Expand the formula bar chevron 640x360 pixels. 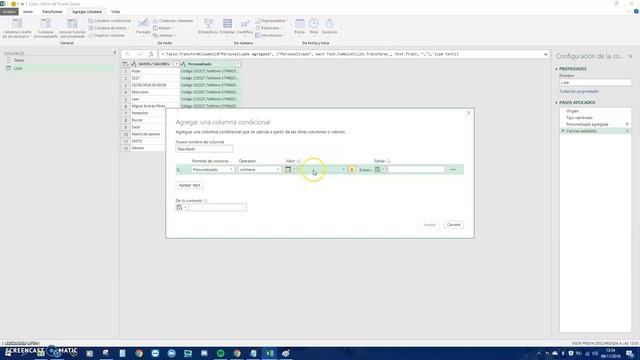coord(546,54)
